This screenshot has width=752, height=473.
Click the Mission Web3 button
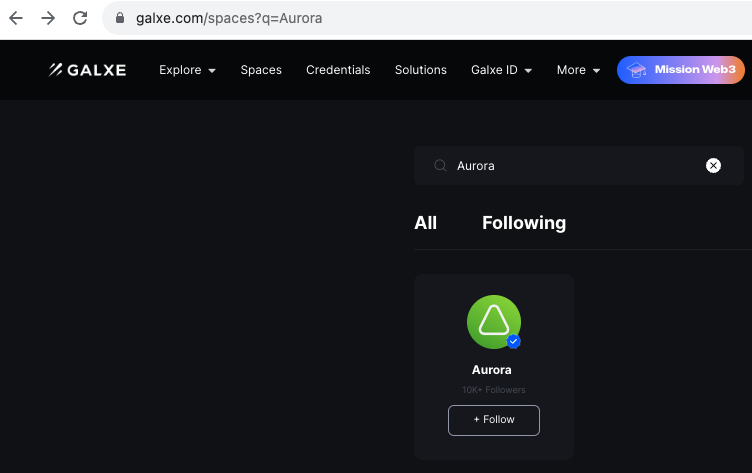[681, 70]
